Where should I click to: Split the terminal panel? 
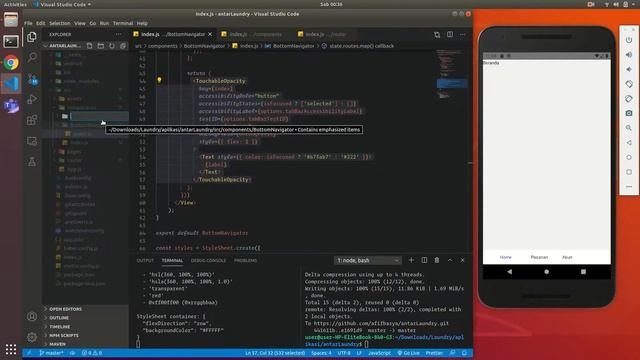[424, 260]
